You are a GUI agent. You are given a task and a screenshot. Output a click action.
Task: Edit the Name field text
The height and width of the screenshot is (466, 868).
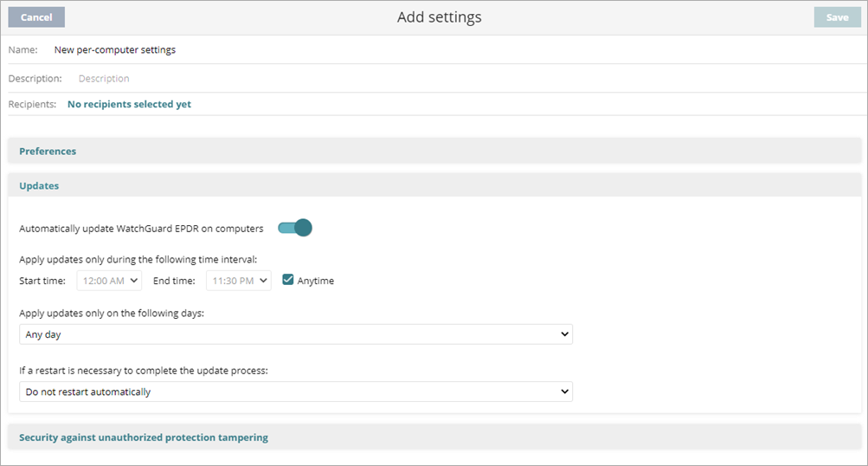115,50
